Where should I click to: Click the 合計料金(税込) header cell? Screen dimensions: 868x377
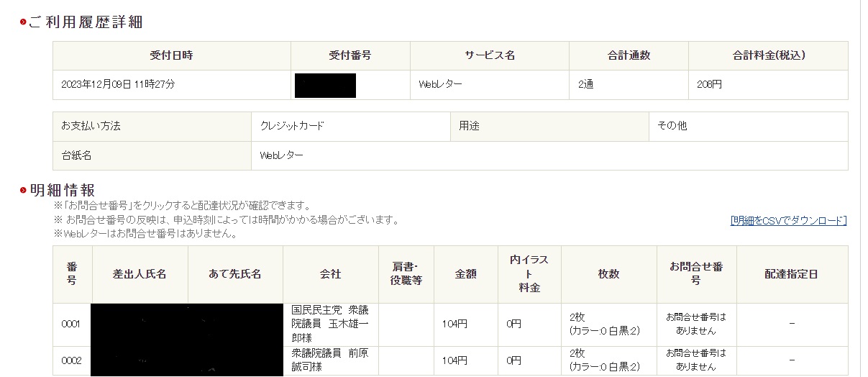pyautogui.click(x=768, y=55)
